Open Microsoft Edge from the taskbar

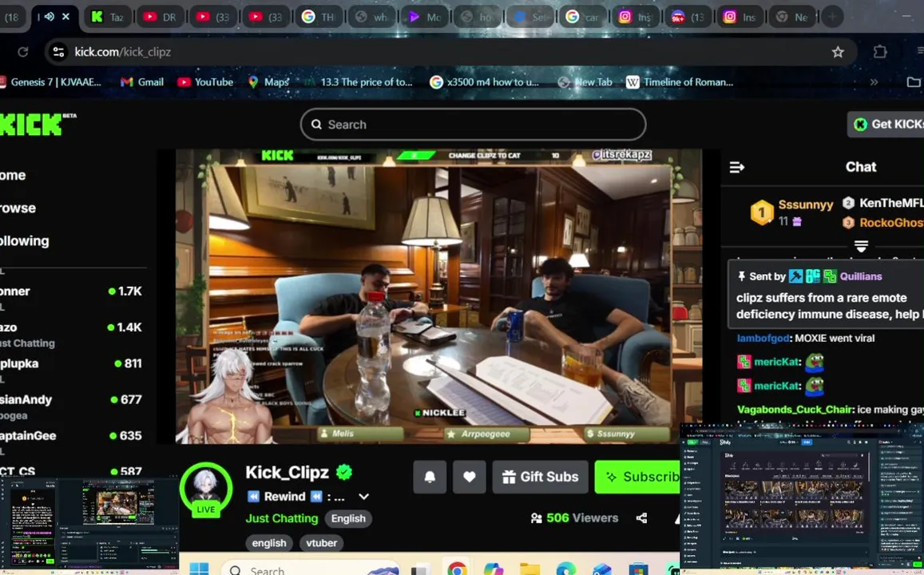coord(565,569)
